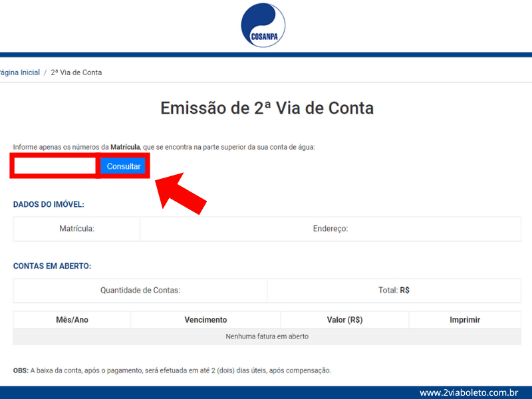Click the Total R$ cell
This screenshot has width=532, height=399.
(x=394, y=291)
